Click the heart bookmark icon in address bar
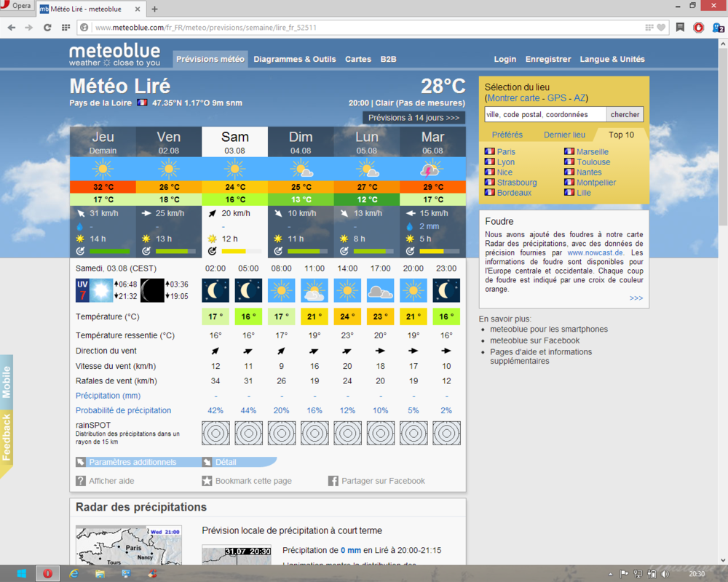This screenshot has height=582, width=728. click(661, 28)
